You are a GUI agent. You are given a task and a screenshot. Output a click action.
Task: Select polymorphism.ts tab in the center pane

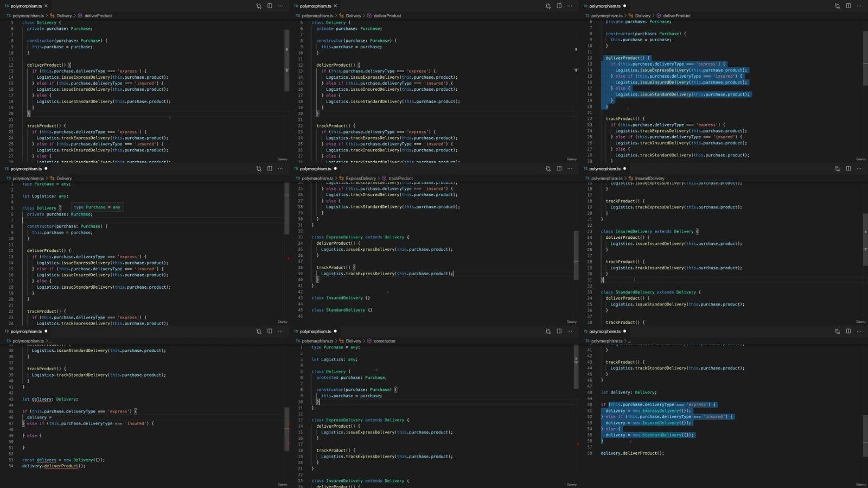315,169
